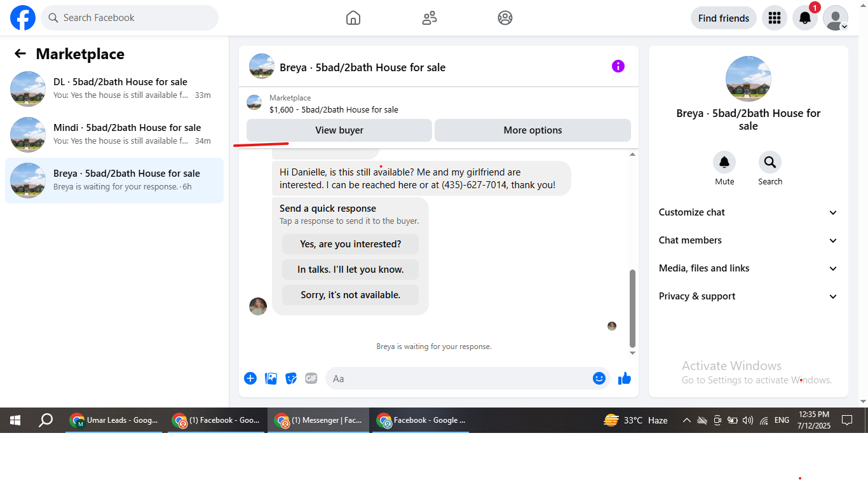Open more actions plus icon
Screen dimensions: 868x480
pyautogui.click(x=250, y=378)
